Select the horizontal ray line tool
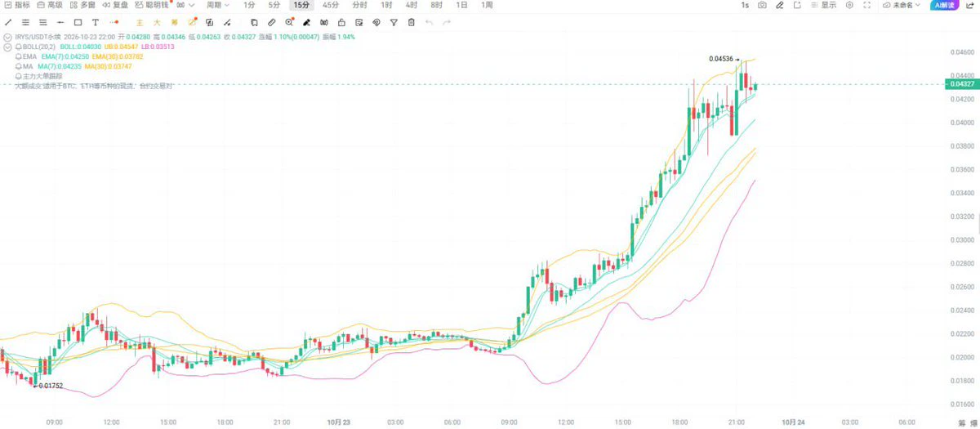This screenshot has width=980, height=429. click(60, 22)
